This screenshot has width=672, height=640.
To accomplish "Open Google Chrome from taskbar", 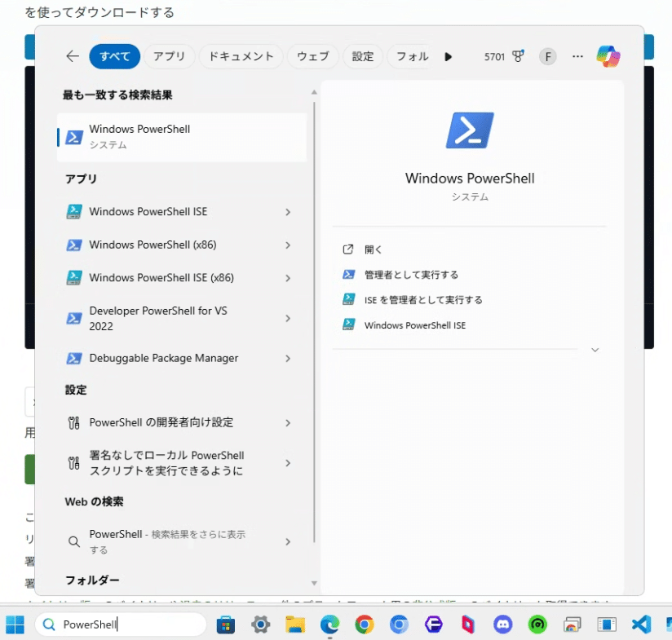I will pyautogui.click(x=365, y=625).
